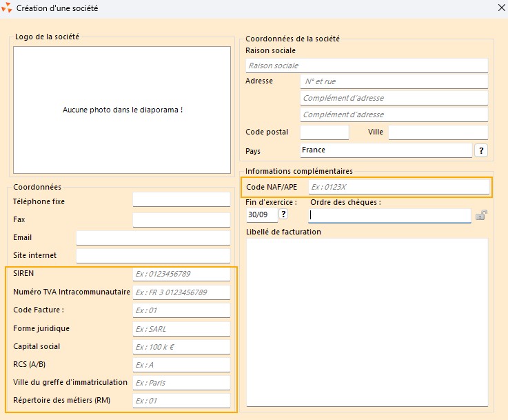Screen dimensions: 508x420
Task: Open the help button next to Pays
Action: 481,150
